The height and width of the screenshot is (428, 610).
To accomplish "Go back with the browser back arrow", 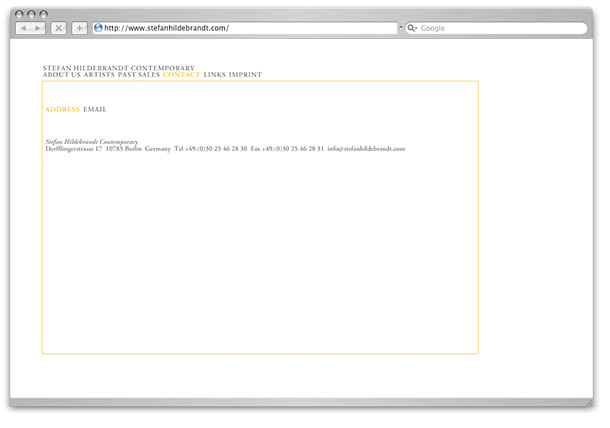I will pyautogui.click(x=23, y=28).
